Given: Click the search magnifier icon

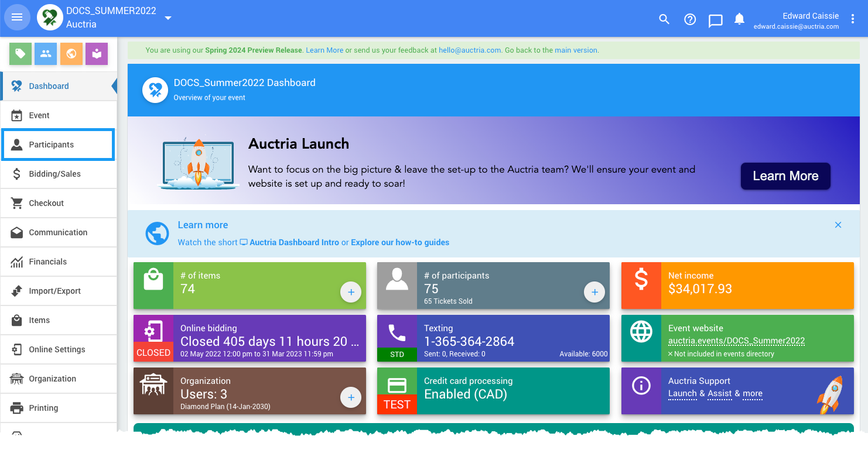Looking at the screenshot, I should click(x=664, y=19).
